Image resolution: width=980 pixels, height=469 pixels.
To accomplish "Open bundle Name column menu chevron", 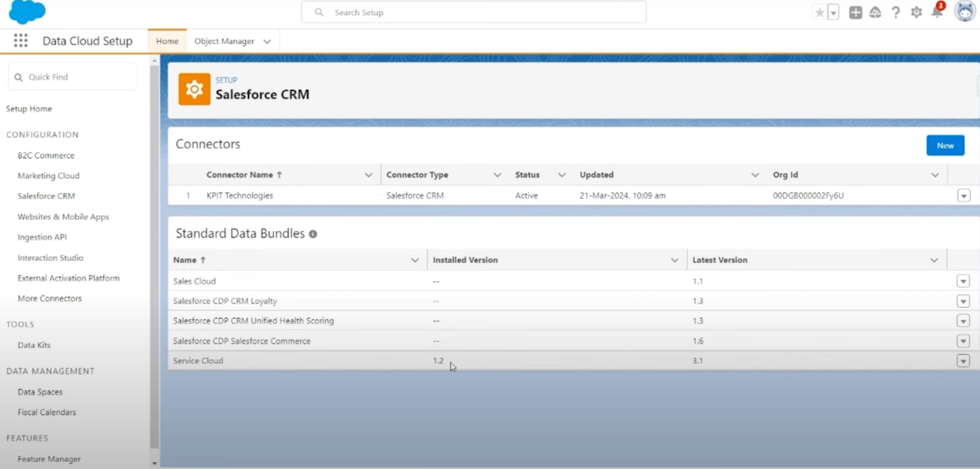I will tap(415, 260).
